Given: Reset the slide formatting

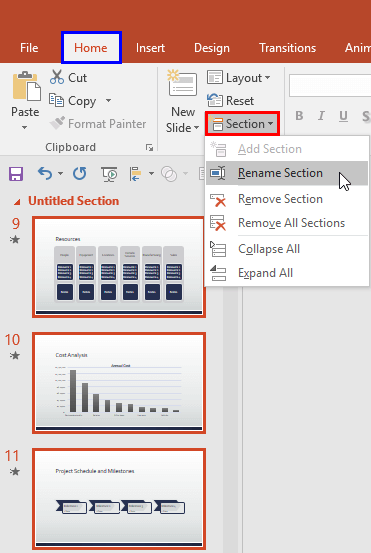Looking at the screenshot, I should (x=230, y=101).
